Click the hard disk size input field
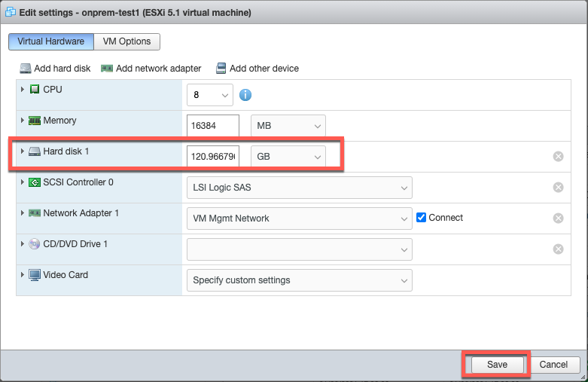588x382 pixels. pos(213,157)
